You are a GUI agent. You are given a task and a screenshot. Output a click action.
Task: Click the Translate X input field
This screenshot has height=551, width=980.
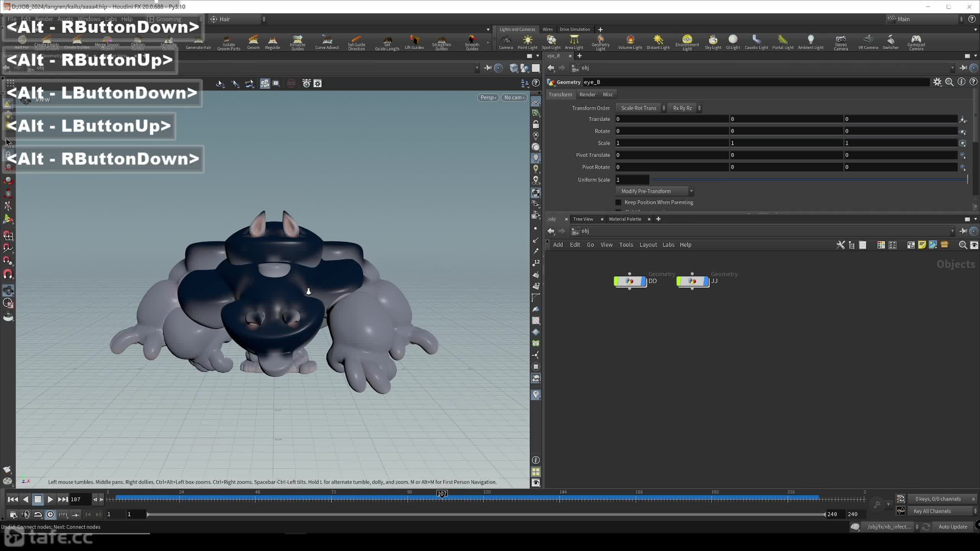(672, 119)
